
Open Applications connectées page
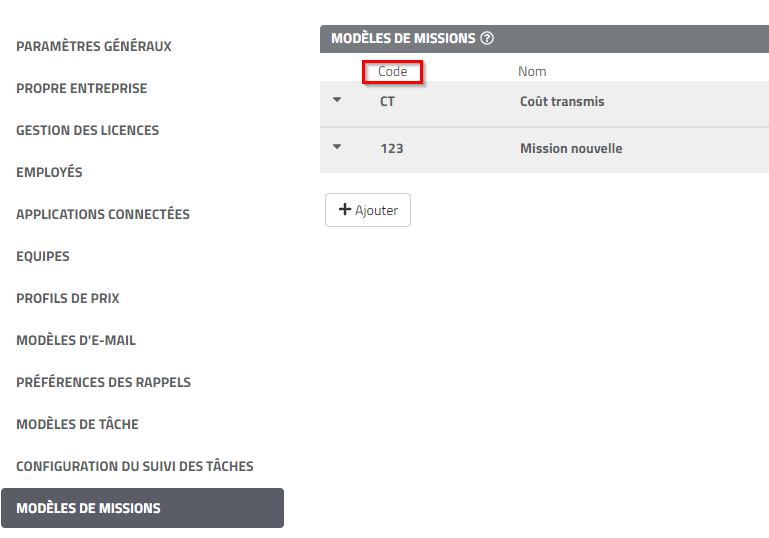tap(103, 214)
